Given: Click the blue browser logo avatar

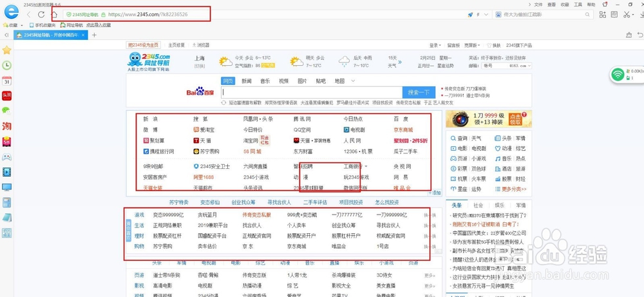Looking at the screenshot, I should (12, 12).
